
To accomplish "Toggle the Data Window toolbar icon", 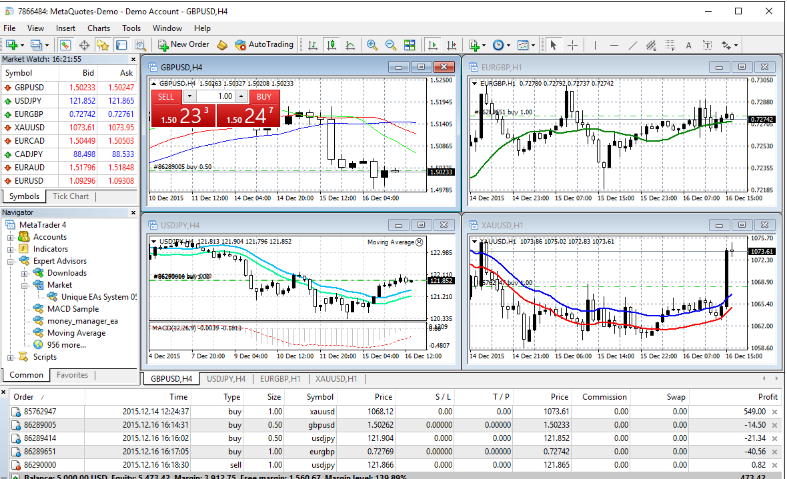I will 84,45.
